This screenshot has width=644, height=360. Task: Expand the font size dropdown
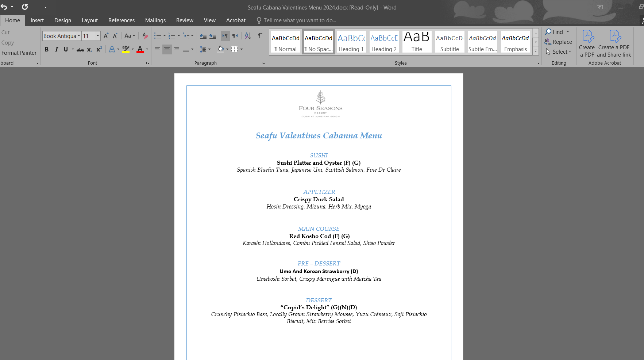[97, 36]
